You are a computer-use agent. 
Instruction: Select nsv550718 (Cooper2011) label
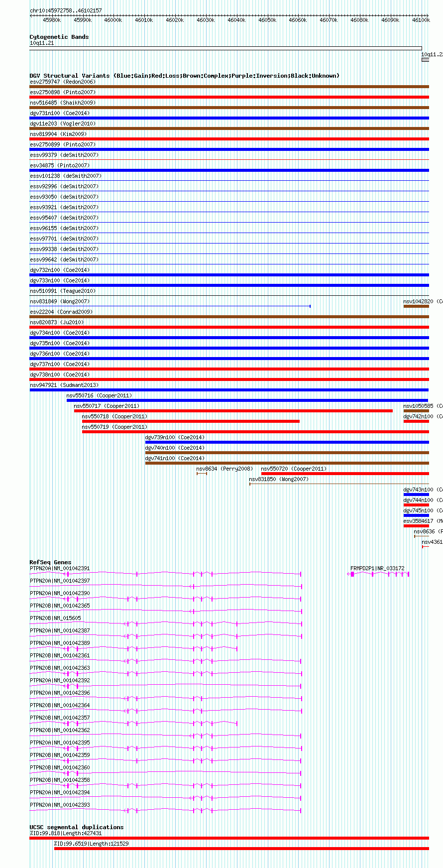114,416
